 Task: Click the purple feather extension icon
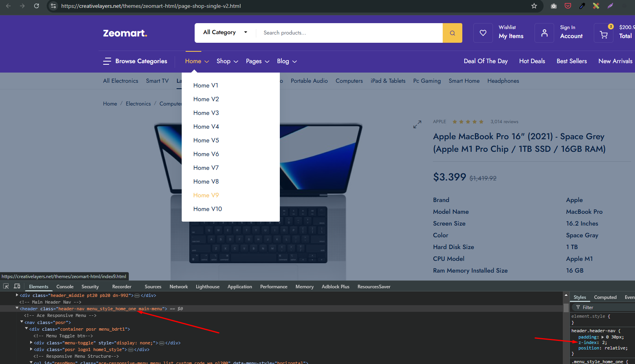[610, 6]
